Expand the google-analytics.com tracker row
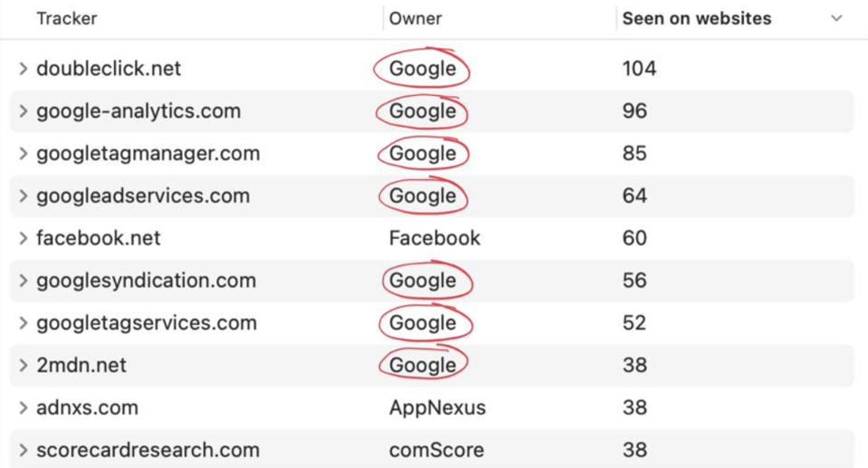 24,111
